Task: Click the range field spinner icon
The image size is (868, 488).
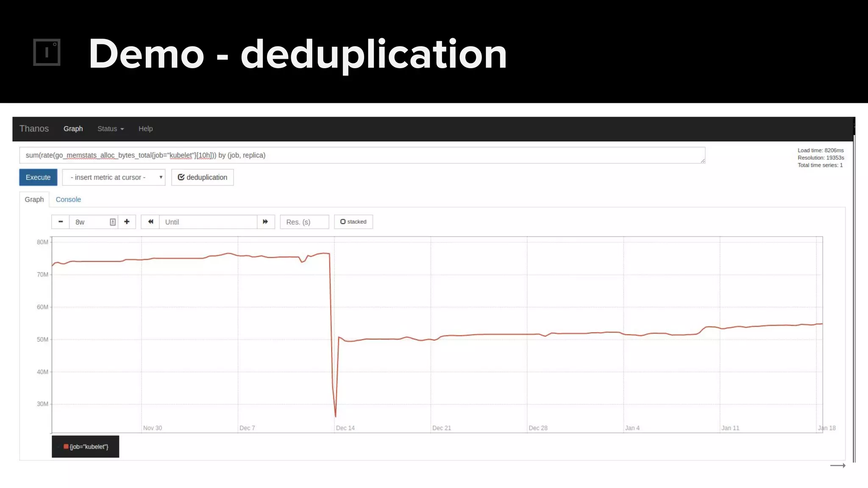Action: [x=113, y=222]
